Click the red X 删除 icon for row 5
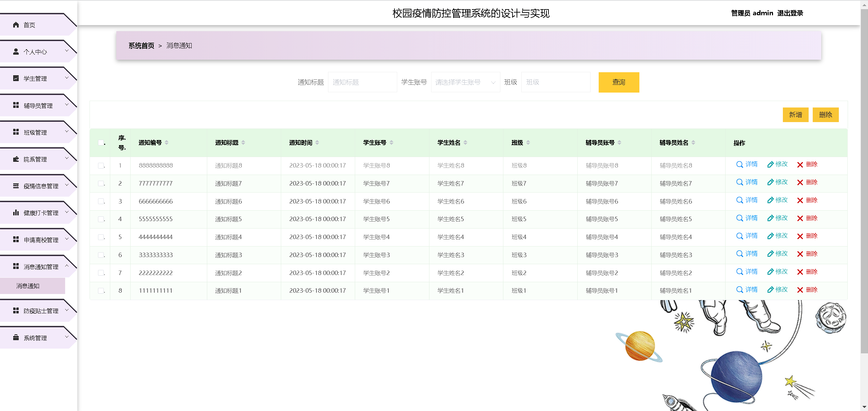This screenshot has width=868, height=411. (800, 236)
